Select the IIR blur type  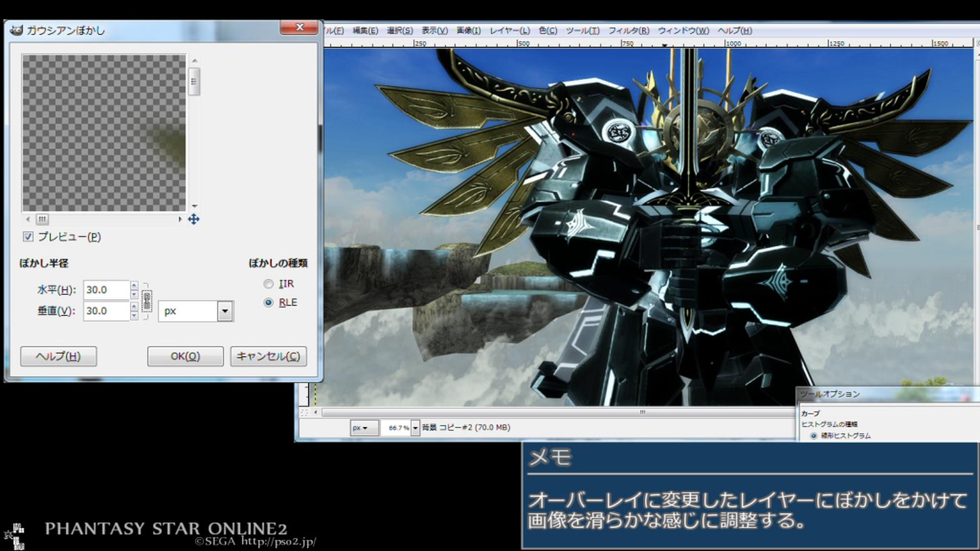coord(269,284)
